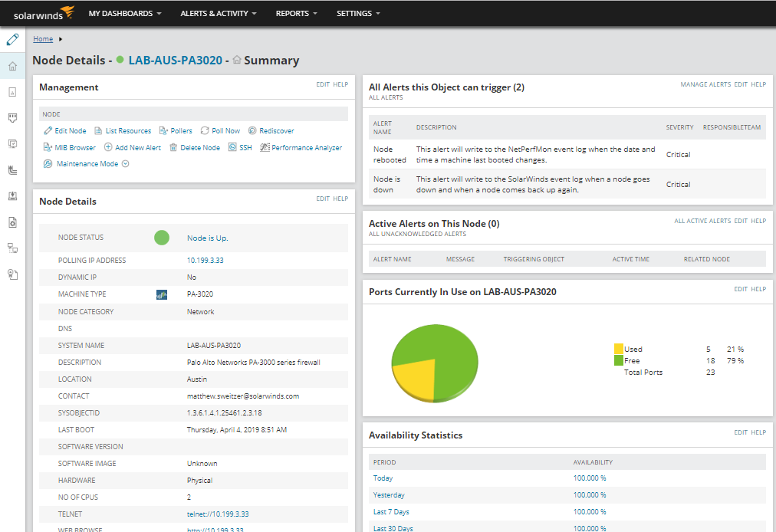Click the Edit Node link

[71, 130]
